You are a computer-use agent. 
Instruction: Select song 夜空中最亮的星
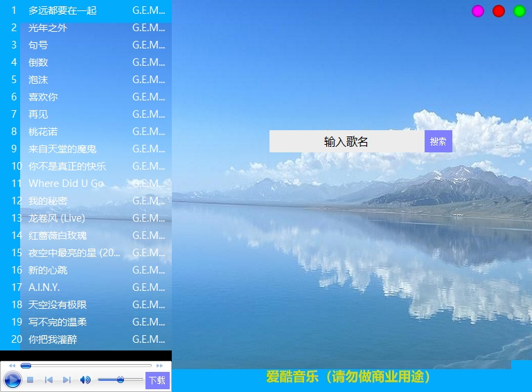[x=74, y=253]
